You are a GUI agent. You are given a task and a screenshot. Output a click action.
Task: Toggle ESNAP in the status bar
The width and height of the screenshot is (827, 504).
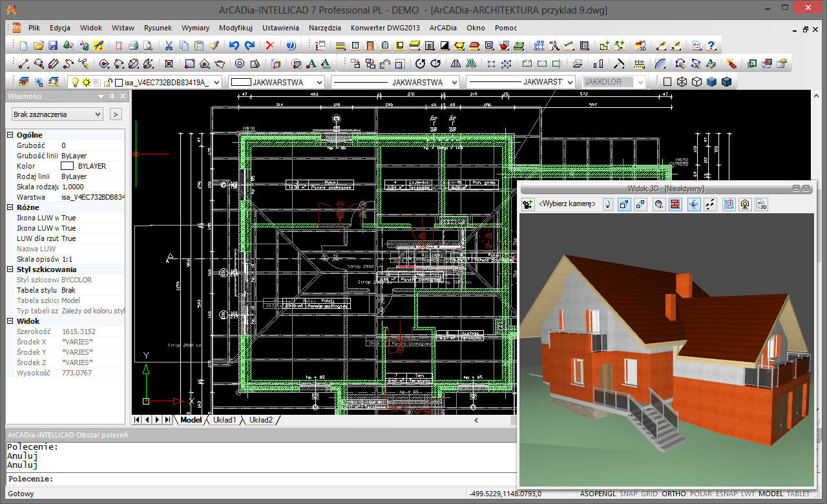726,494
